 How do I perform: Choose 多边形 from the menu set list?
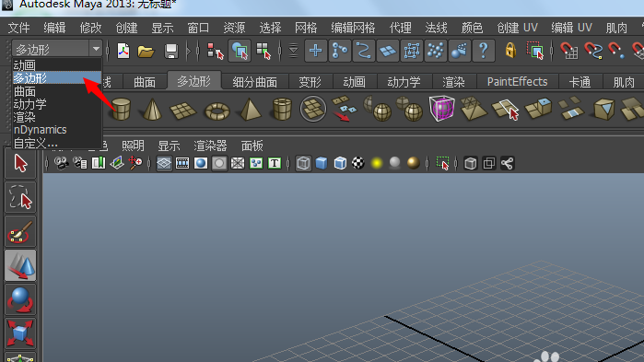(57, 77)
